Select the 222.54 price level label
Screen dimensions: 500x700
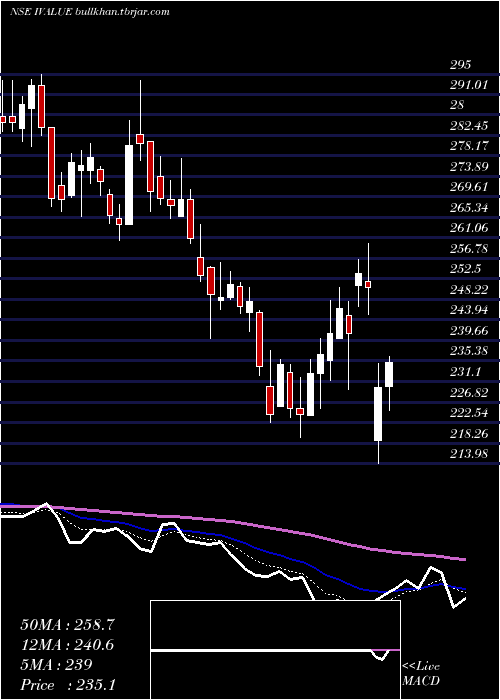coord(469,412)
